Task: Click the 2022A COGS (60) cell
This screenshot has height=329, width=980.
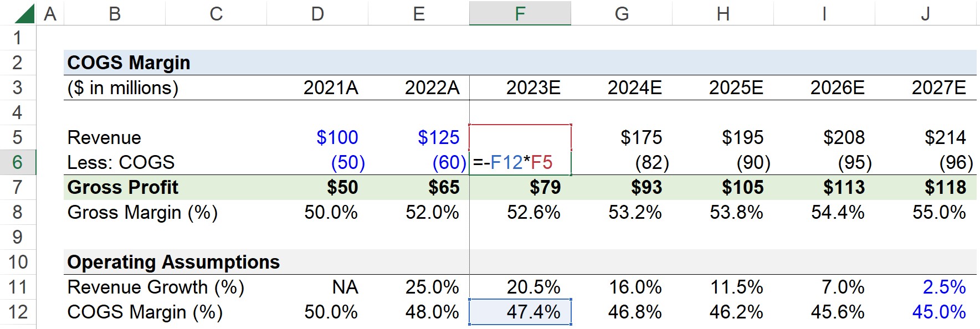Action: (418, 162)
